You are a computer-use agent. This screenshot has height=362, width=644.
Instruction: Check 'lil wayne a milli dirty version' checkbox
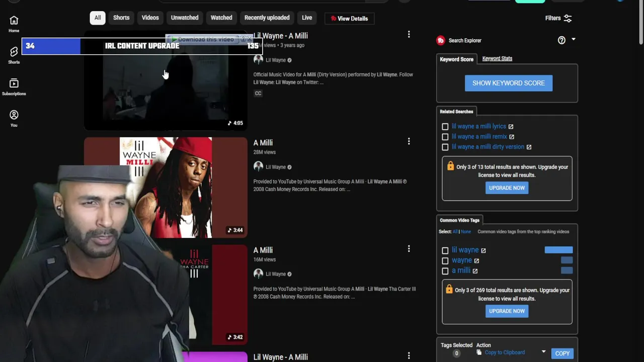coord(445,147)
